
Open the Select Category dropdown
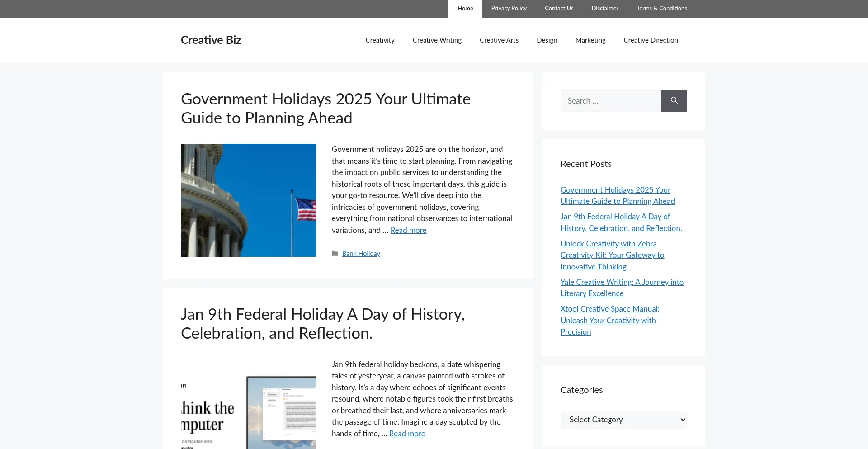(623, 420)
